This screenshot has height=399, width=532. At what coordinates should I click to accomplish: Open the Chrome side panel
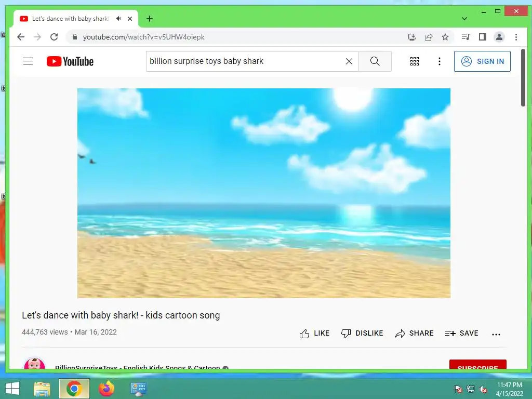point(483,37)
